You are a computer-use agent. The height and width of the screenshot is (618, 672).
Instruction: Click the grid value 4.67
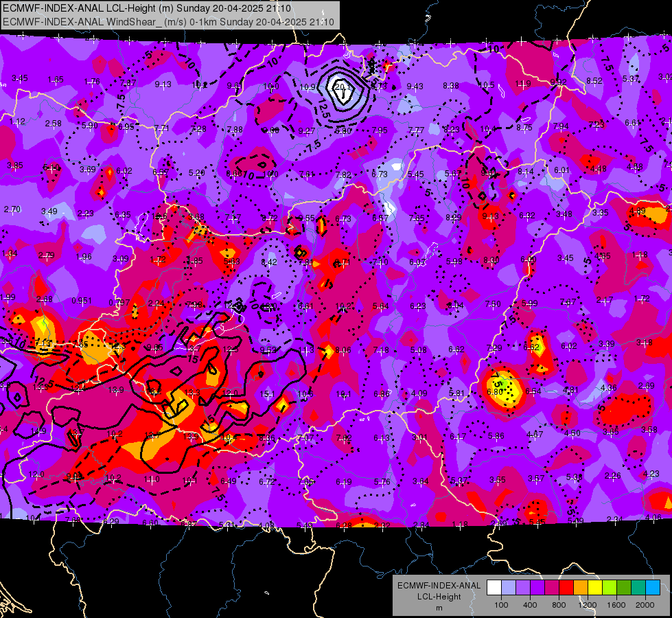(x=535, y=435)
